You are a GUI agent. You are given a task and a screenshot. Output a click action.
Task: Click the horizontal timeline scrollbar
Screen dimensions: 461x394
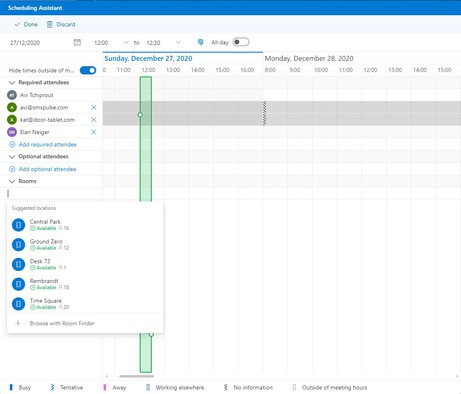(136, 376)
